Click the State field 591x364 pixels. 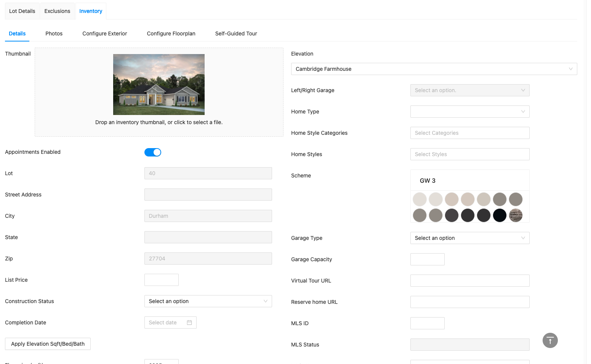tap(208, 237)
